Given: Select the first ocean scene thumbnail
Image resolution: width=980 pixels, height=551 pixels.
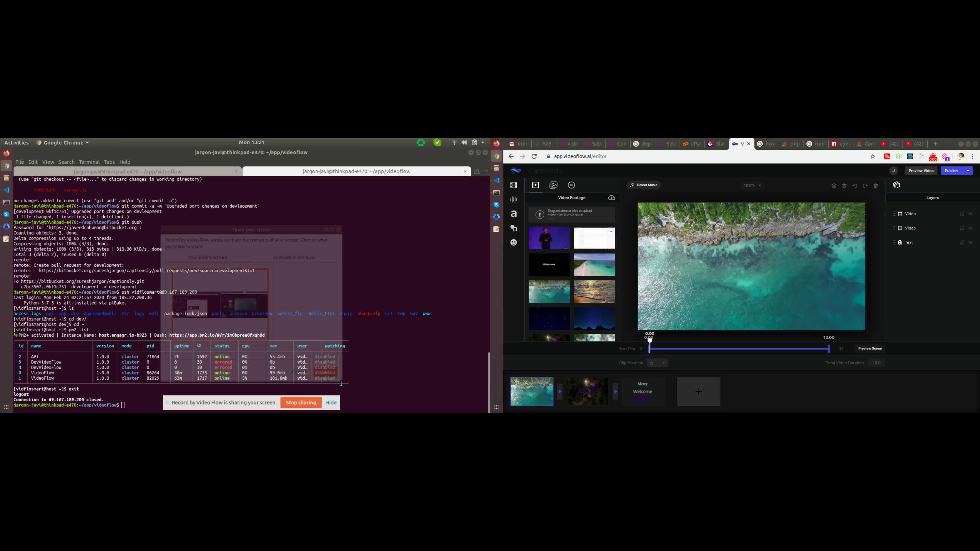Looking at the screenshot, I should click(x=532, y=392).
